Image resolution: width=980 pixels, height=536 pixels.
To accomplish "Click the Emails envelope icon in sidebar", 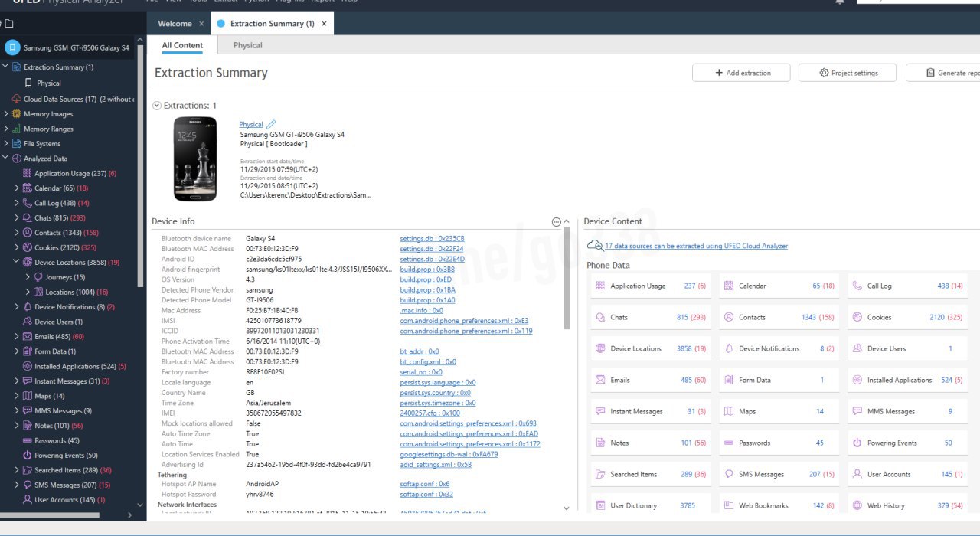I will 28,336.
